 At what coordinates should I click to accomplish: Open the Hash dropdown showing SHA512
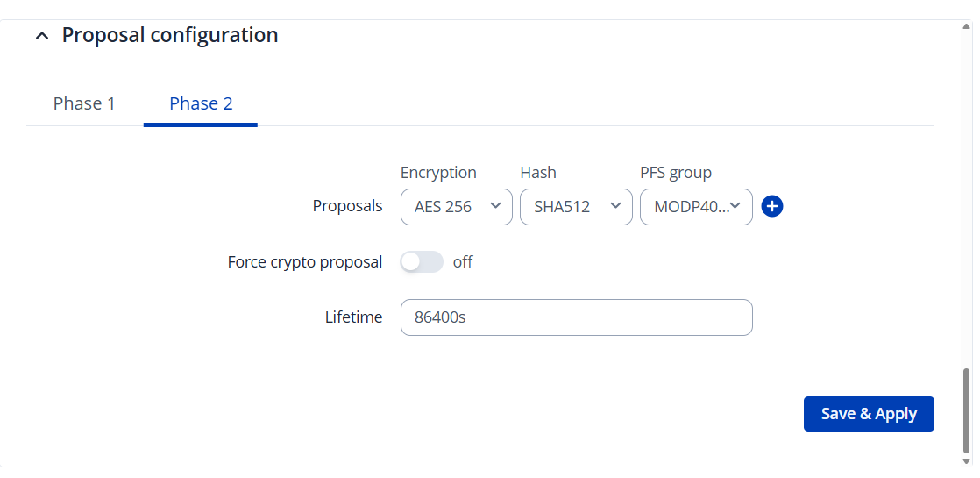click(x=576, y=207)
